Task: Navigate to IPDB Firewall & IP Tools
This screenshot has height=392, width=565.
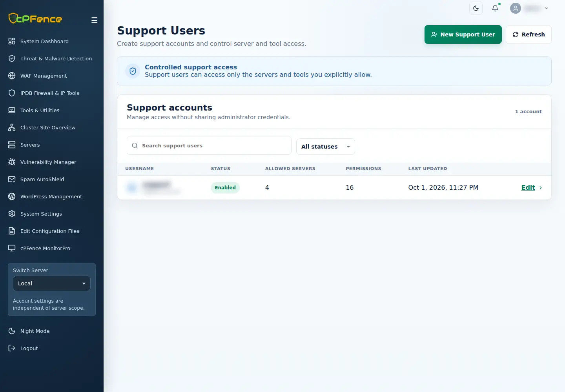Action: pyautogui.click(x=52, y=93)
